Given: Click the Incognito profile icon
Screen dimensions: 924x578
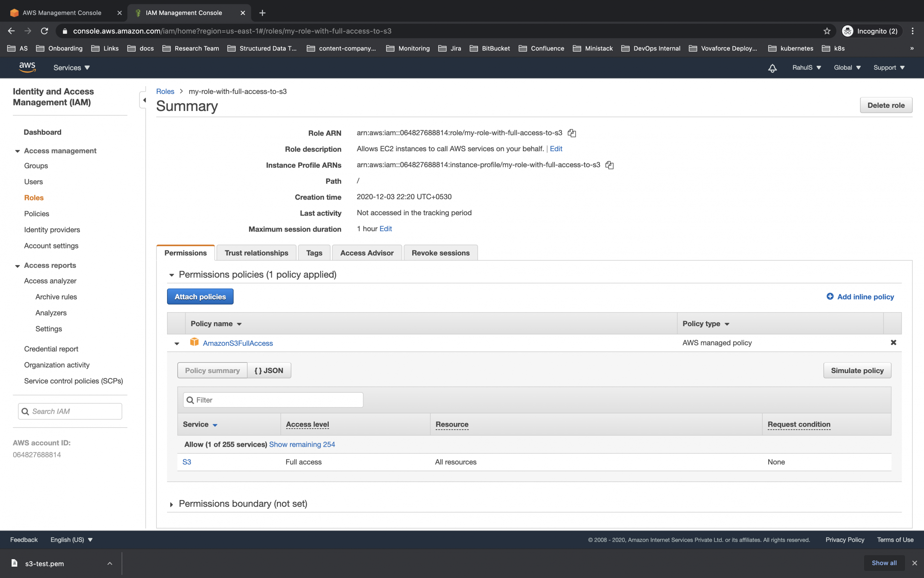Looking at the screenshot, I should (848, 31).
